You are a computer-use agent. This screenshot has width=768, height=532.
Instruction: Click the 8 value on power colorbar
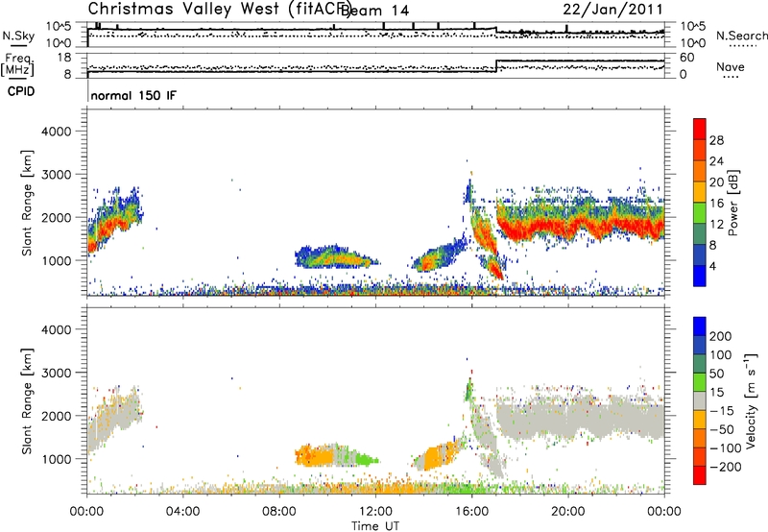coord(713,245)
